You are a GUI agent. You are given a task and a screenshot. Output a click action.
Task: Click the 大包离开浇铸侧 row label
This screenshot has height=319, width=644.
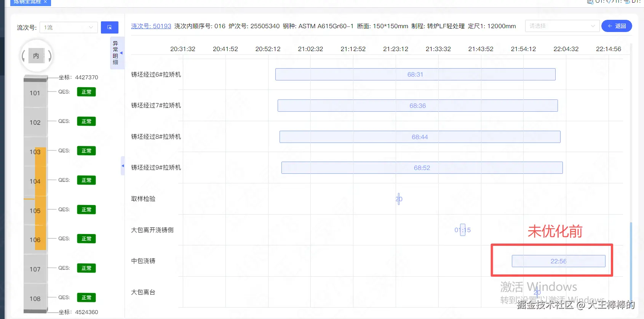152,230
